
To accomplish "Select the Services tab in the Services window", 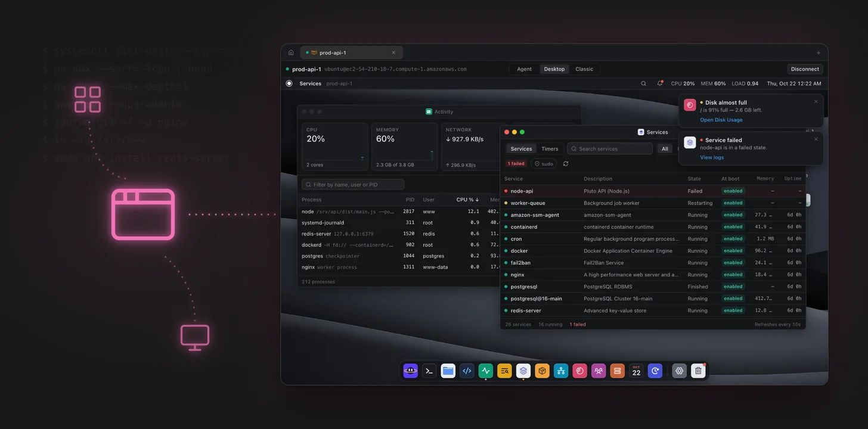I will [521, 149].
